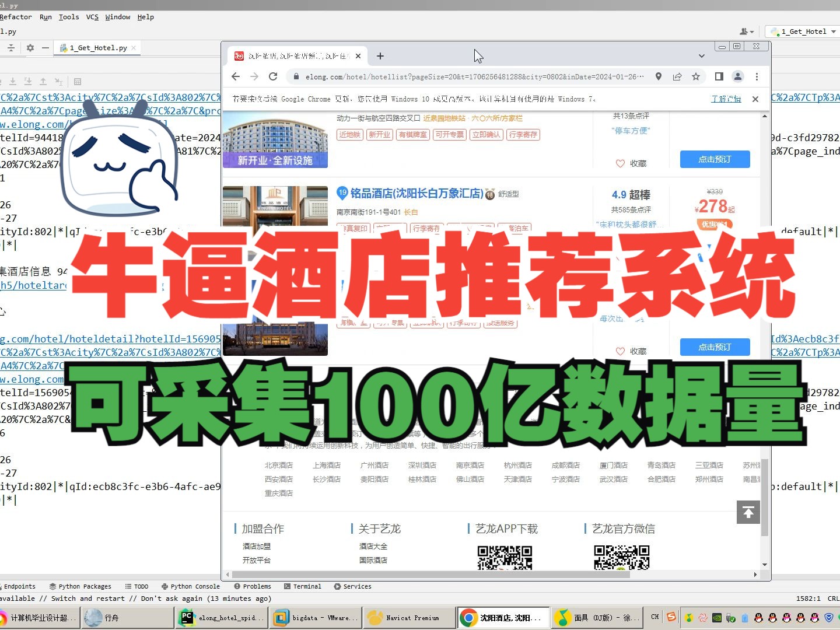Open the 1_Get_Hotel run configuration dropdown
Image resolution: width=840 pixels, height=630 pixels.
pyautogui.click(x=803, y=32)
